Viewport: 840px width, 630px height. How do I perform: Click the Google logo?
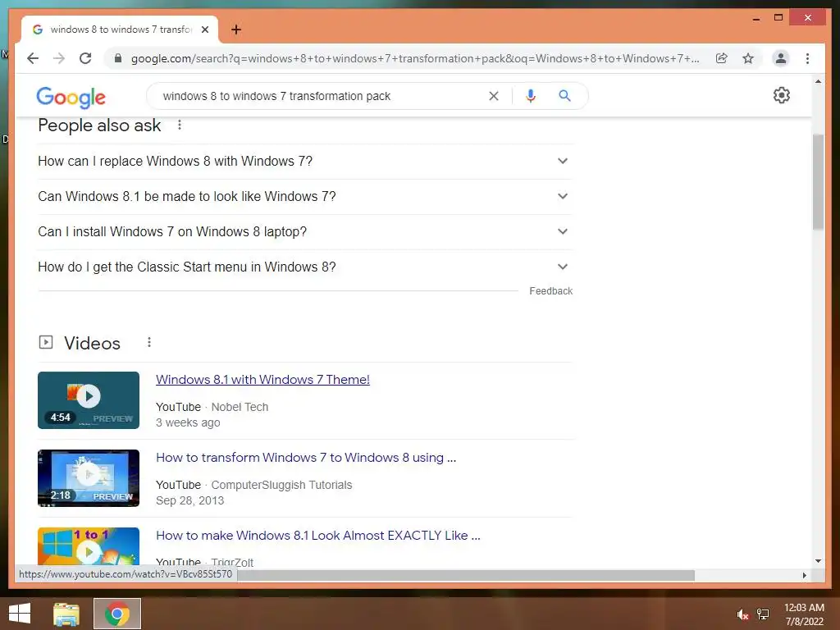click(71, 97)
